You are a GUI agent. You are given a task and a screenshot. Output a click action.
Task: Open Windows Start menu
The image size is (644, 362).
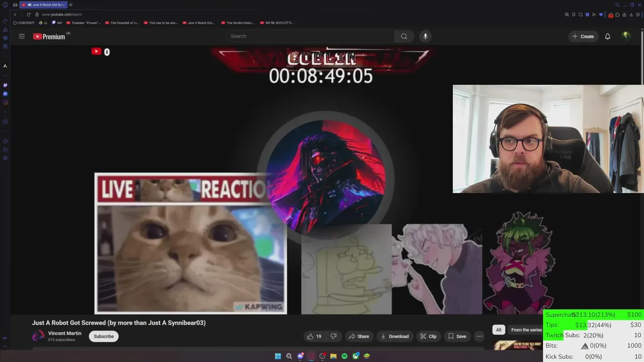pos(278,356)
